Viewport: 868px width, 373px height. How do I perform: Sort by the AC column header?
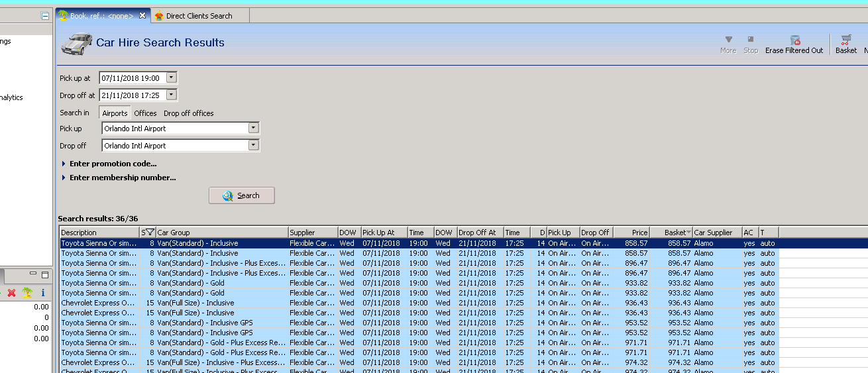click(x=750, y=233)
